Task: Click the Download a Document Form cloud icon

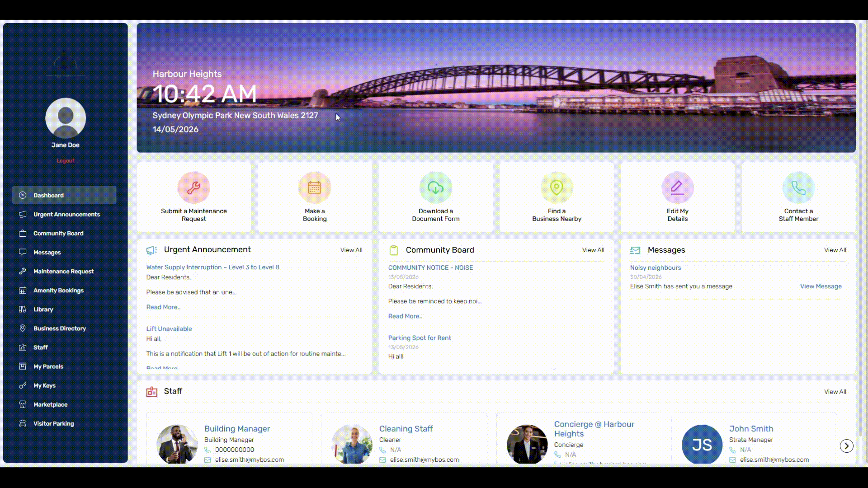Action: (x=435, y=188)
